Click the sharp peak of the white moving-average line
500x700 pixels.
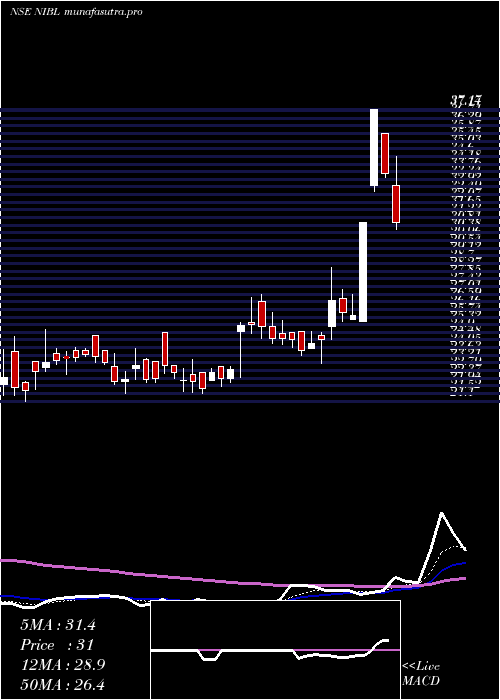(x=442, y=513)
